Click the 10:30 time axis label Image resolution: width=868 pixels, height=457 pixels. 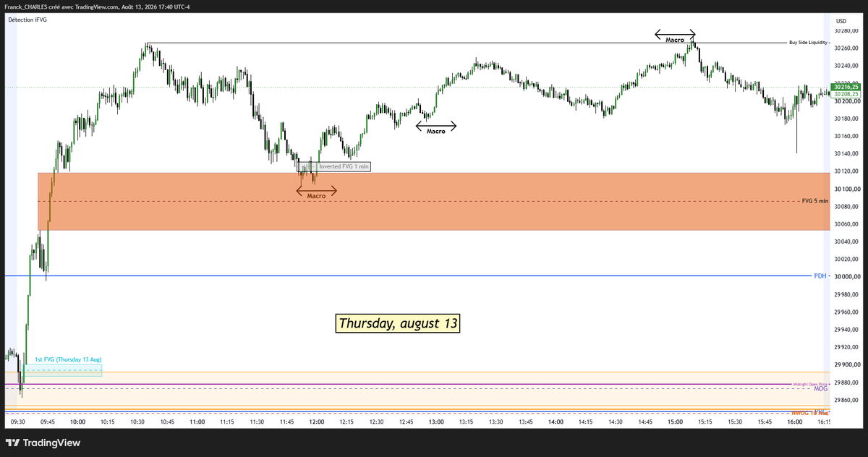(x=137, y=421)
